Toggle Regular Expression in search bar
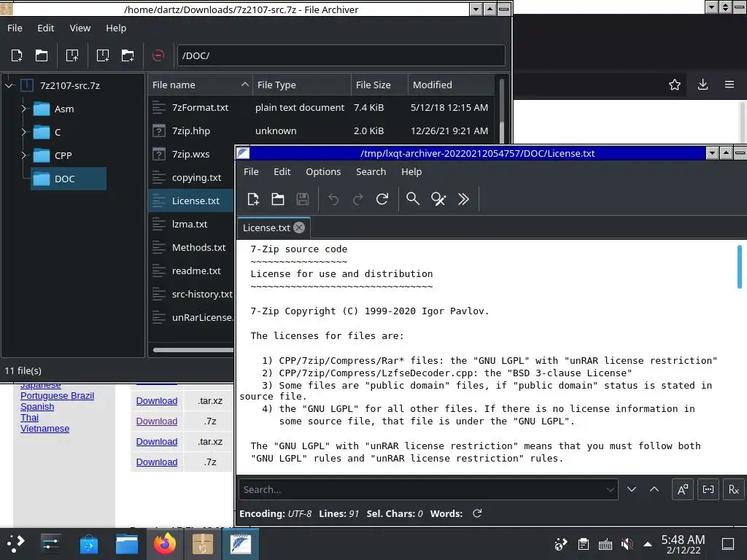The width and height of the screenshot is (747, 560). 734,489
